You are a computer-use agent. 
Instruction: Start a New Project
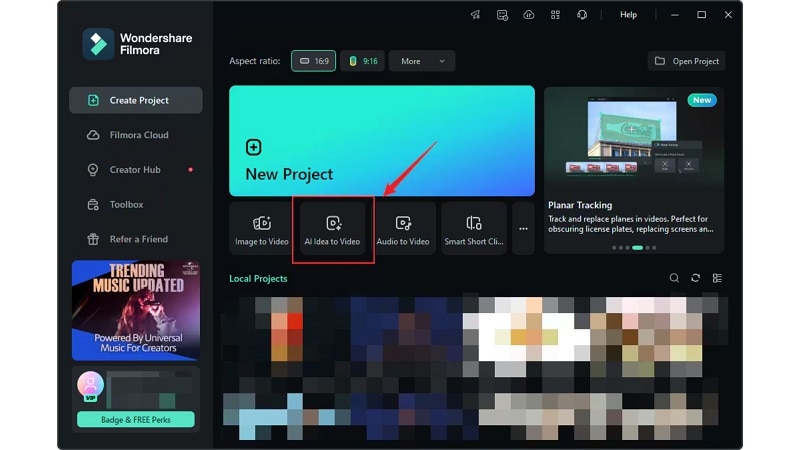(382, 141)
